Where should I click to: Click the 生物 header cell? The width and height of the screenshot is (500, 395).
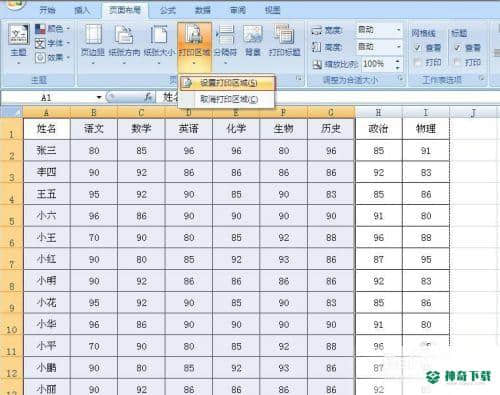[284, 129]
